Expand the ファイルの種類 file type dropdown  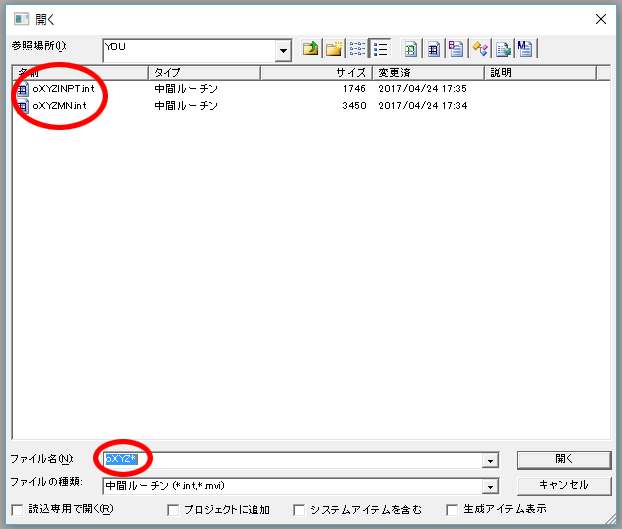(490, 486)
